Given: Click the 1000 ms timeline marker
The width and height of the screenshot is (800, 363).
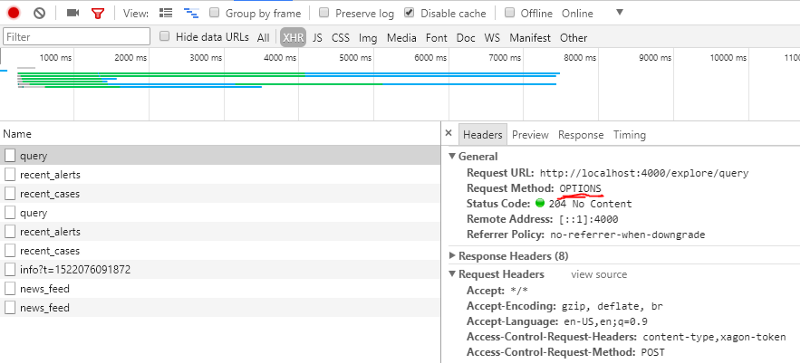Looking at the screenshot, I should pyautogui.click(x=56, y=58).
